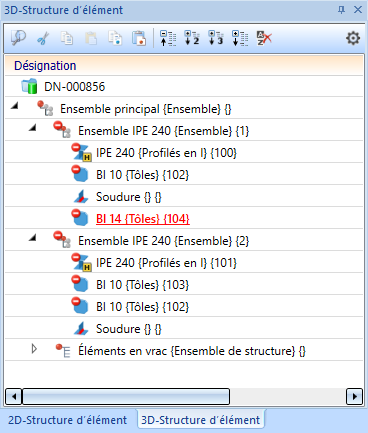368x433 pixels.
Task: Click weld icon under Ensemble {1}
Action: 81,197
